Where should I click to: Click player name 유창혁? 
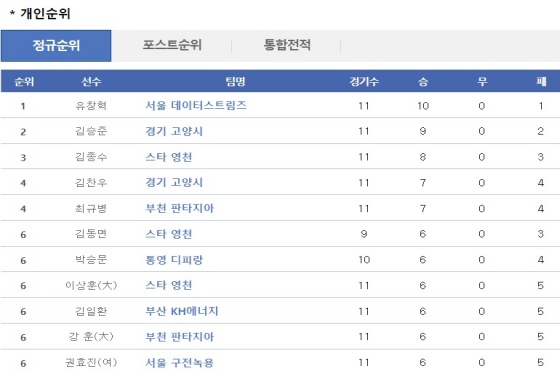click(x=91, y=105)
